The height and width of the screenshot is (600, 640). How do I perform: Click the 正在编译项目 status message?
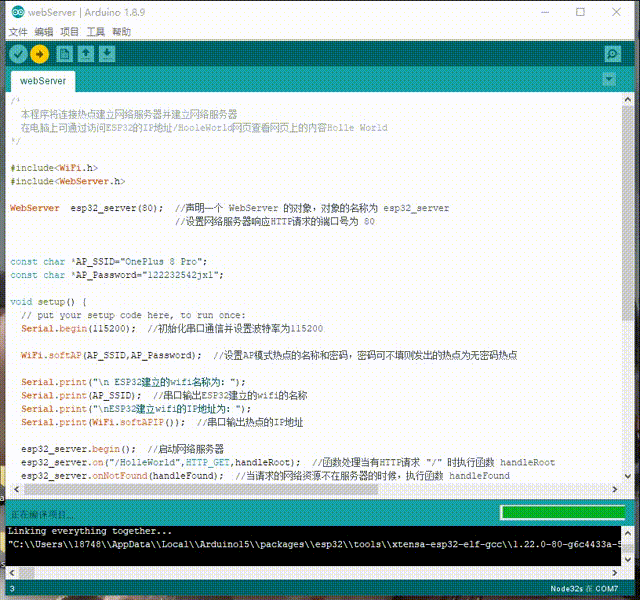[42, 514]
